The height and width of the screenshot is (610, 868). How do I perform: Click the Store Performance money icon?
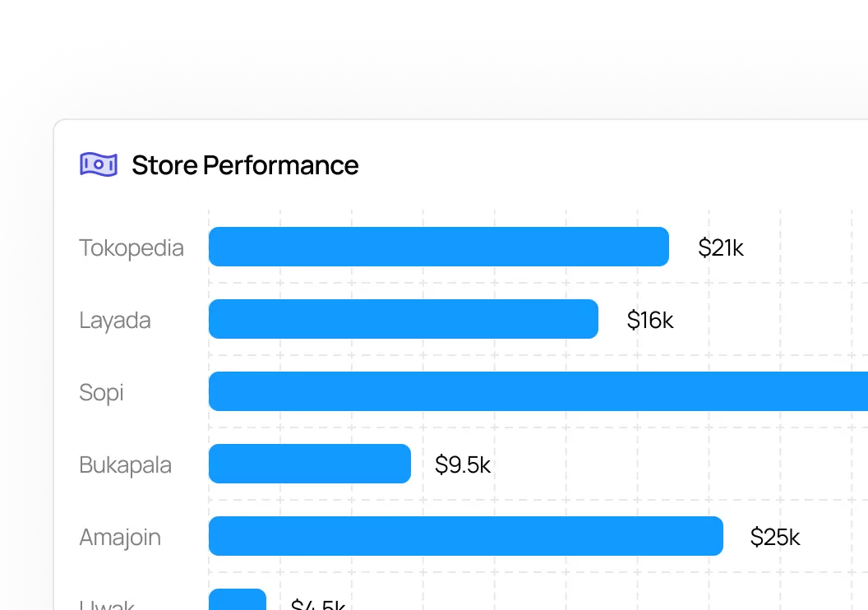pyautogui.click(x=99, y=164)
